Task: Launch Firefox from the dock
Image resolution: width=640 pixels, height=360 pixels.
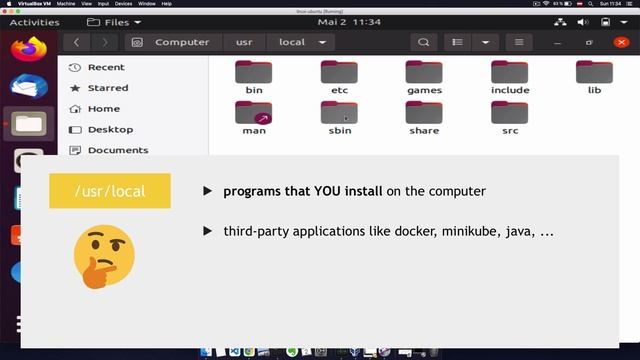Action: 29,49
